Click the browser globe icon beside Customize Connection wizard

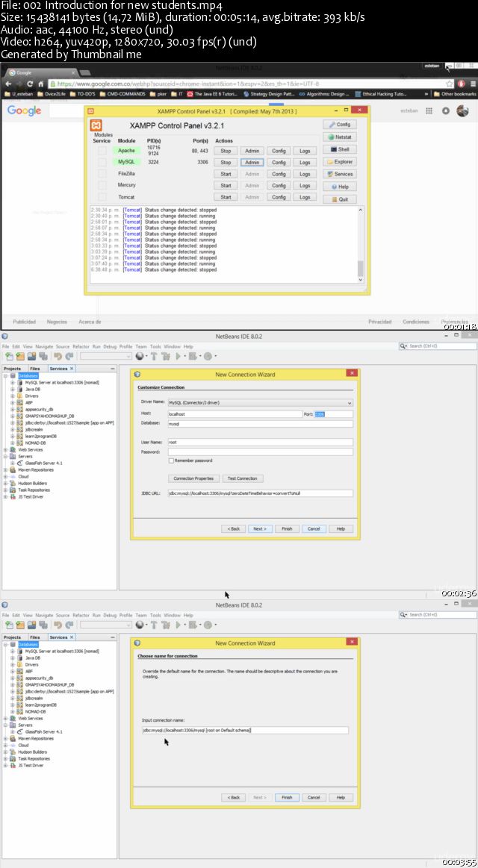click(x=140, y=356)
